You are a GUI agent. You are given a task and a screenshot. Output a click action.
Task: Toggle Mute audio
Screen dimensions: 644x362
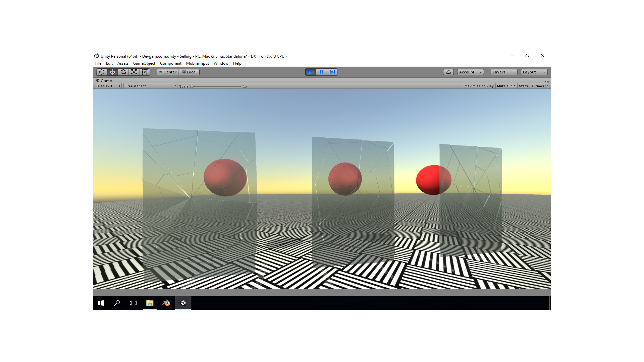506,86
